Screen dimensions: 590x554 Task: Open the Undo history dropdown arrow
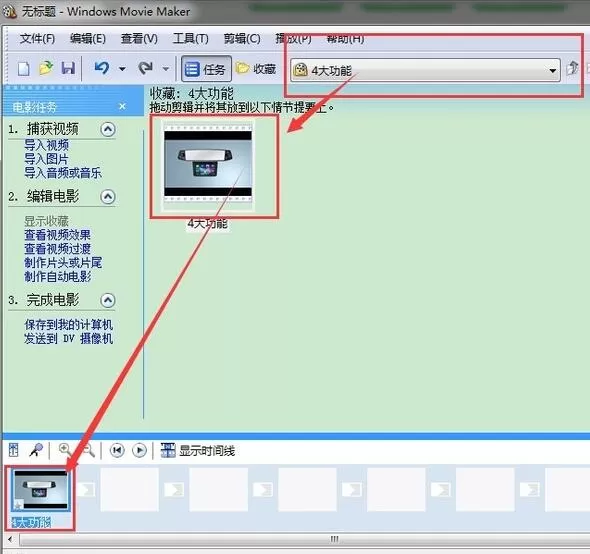coord(122,69)
